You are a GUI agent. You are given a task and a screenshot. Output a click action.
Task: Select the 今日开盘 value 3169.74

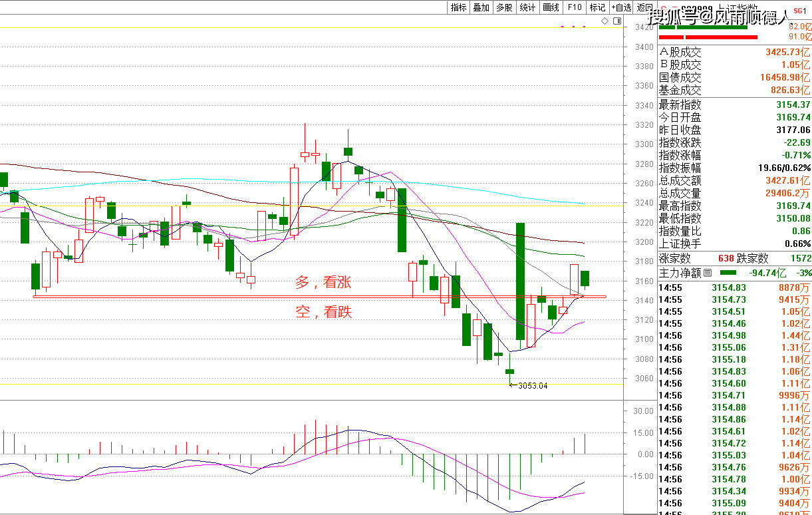coord(793,117)
